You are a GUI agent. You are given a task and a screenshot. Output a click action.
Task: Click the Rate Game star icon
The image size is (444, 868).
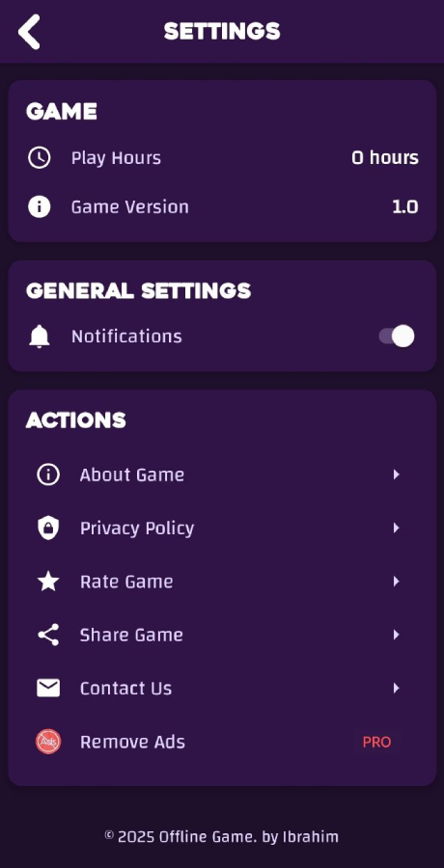(x=48, y=582)
